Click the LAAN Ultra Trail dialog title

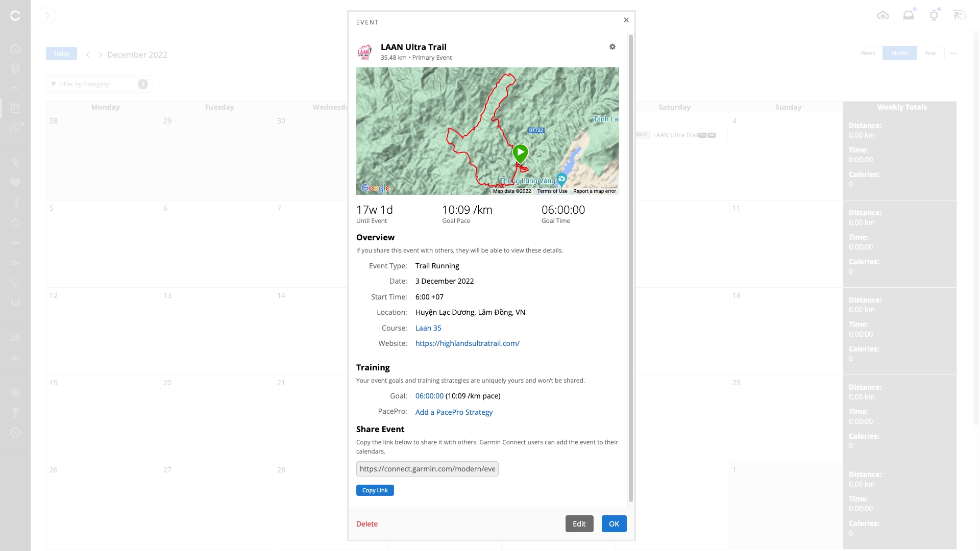pos(413,47)
